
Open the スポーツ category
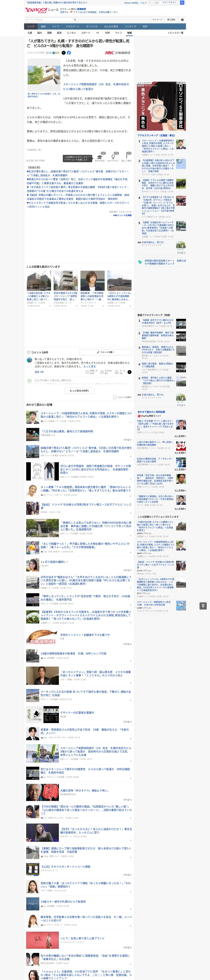coord(86,33)
